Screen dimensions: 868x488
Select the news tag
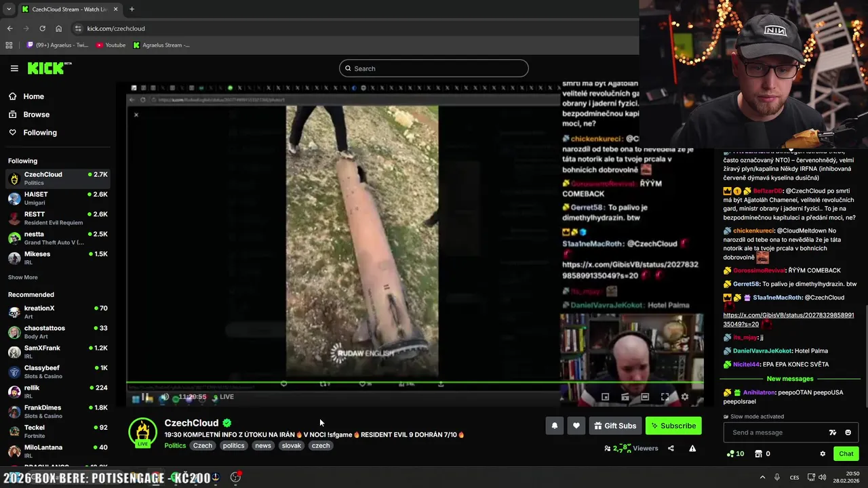(263, 445)
